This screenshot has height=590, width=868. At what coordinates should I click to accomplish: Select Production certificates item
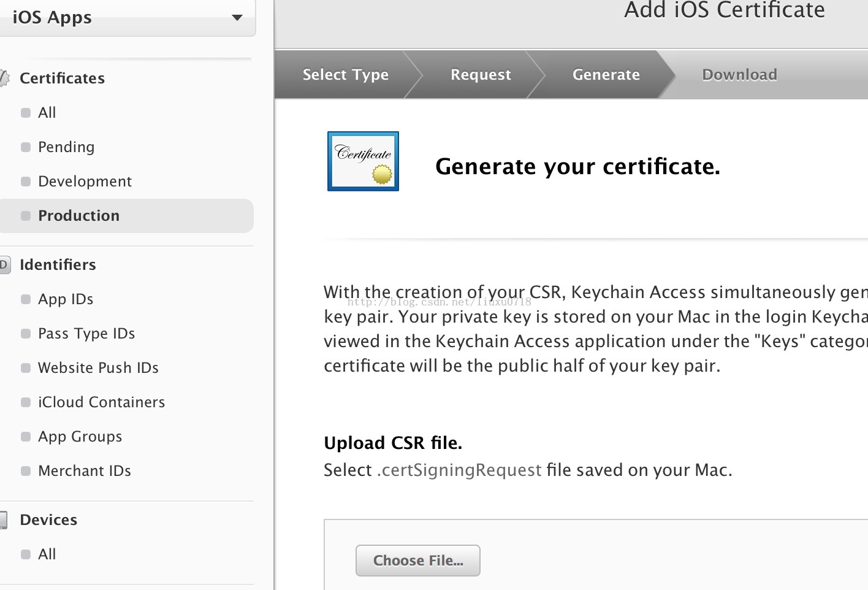pos(78,216)
